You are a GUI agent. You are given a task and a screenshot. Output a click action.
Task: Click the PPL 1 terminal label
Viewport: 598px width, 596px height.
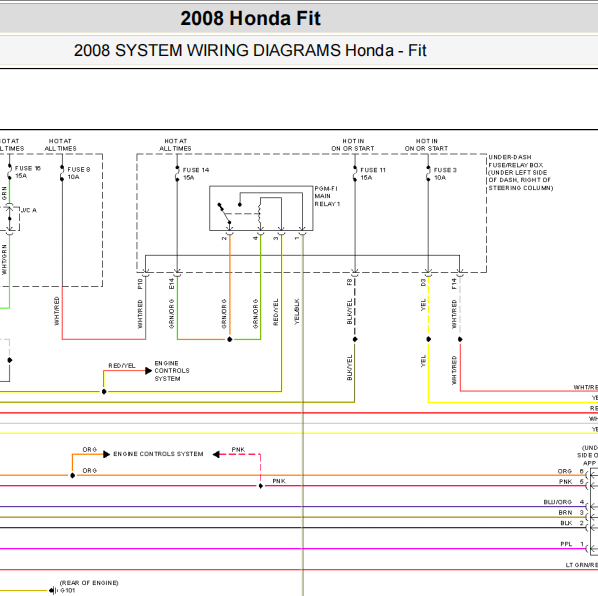click(572, 544)
